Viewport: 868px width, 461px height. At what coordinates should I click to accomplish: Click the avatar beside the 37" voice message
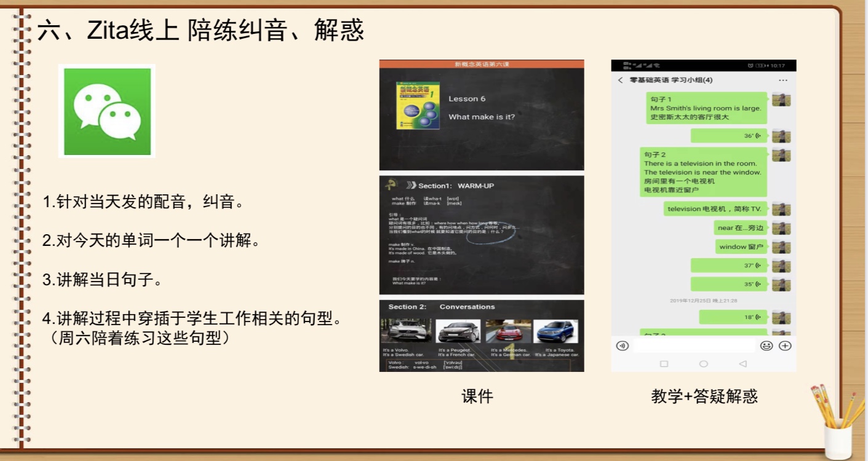[x=781, y=266]
